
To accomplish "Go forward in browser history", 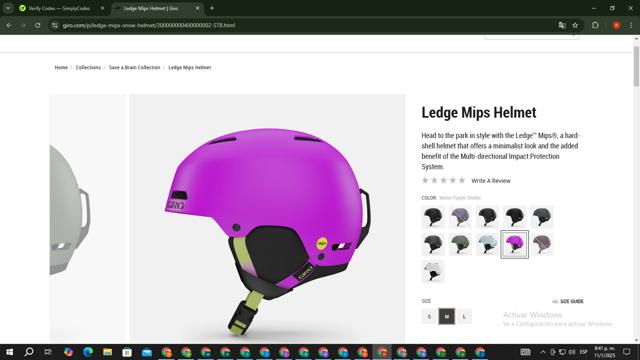I will pyautogui.click(x=23, y=25).
